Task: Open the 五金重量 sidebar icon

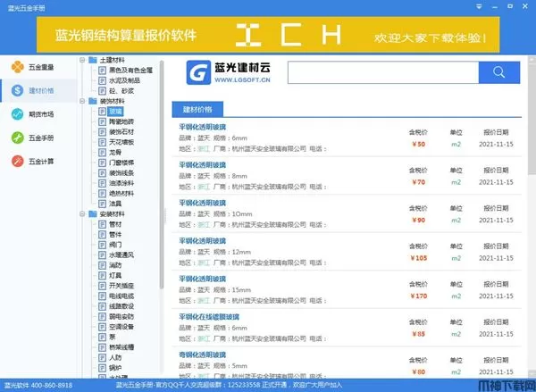Action: point(17,67)
